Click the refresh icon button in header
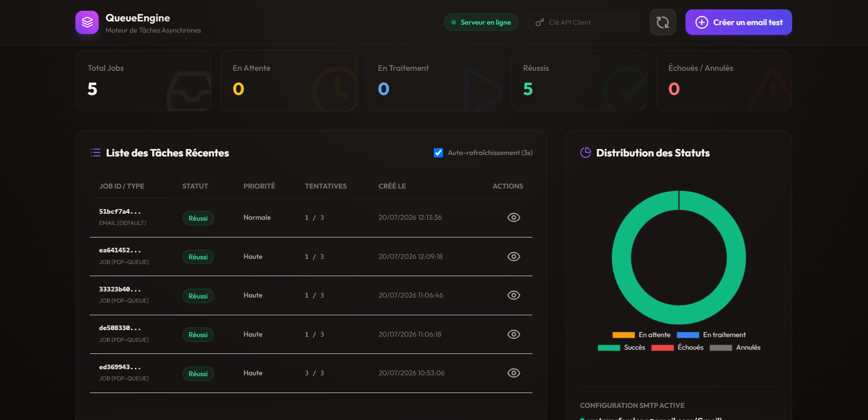The width and height of the screenshot is (868, 420). coord(663,22)
